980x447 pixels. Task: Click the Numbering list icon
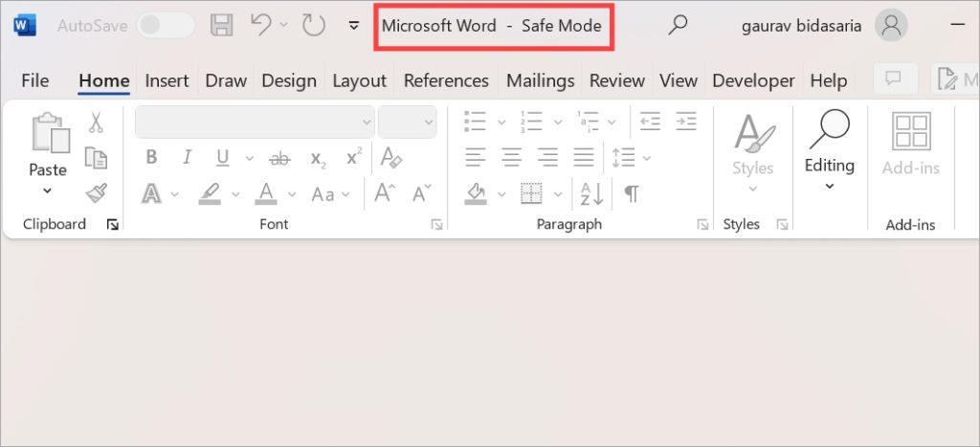[530, 122]
